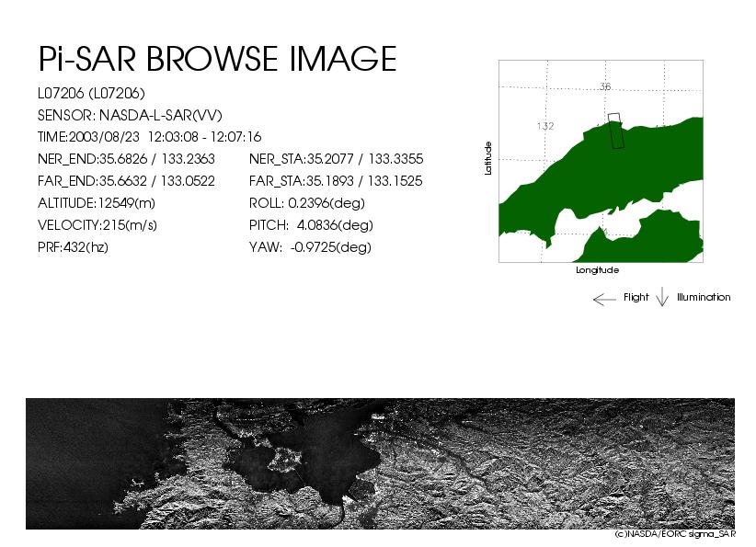Screen dimensions: 756x547
Task: Click the 132 longitude gridline label on the map
Action: 545,126
